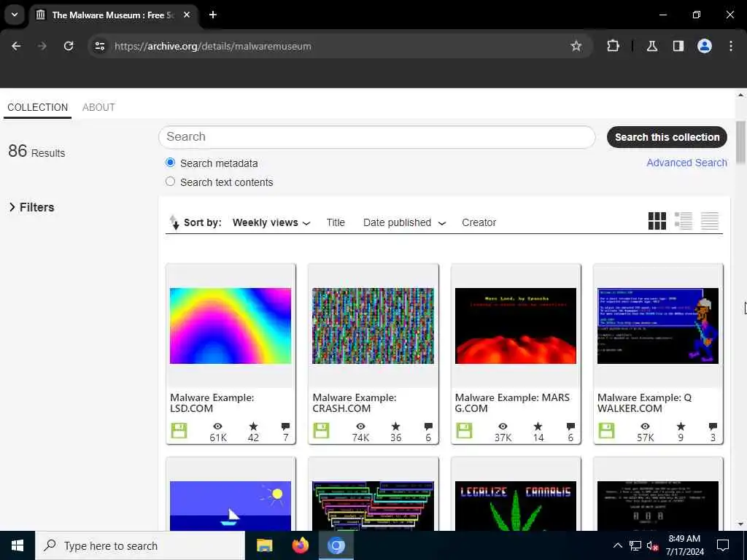Image resolution: width=747 pixels, height=560 pixels.
Task: Click the floppy disk icon on LSD.COM
Action: [179, 430]
